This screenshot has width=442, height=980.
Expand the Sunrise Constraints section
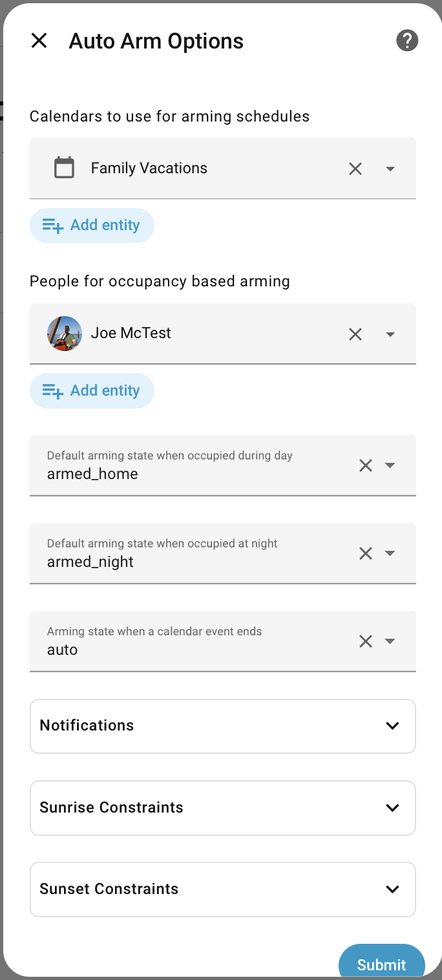[x=392, y=807]
